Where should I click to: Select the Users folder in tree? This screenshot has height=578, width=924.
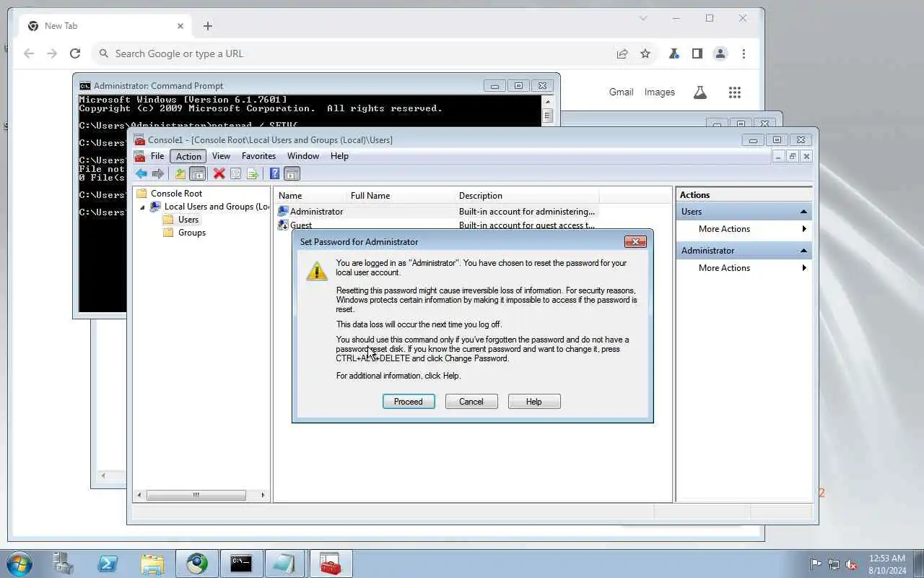tap(188, 220)
